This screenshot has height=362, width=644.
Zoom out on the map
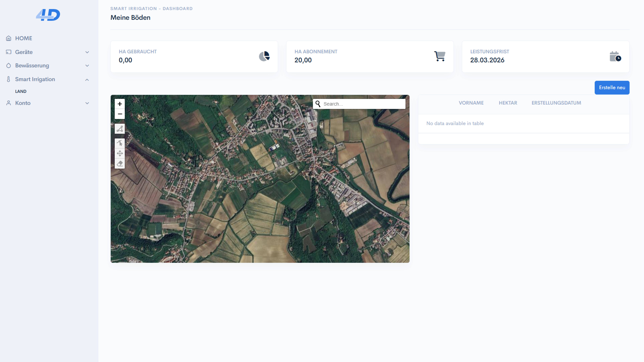point(120,114)
